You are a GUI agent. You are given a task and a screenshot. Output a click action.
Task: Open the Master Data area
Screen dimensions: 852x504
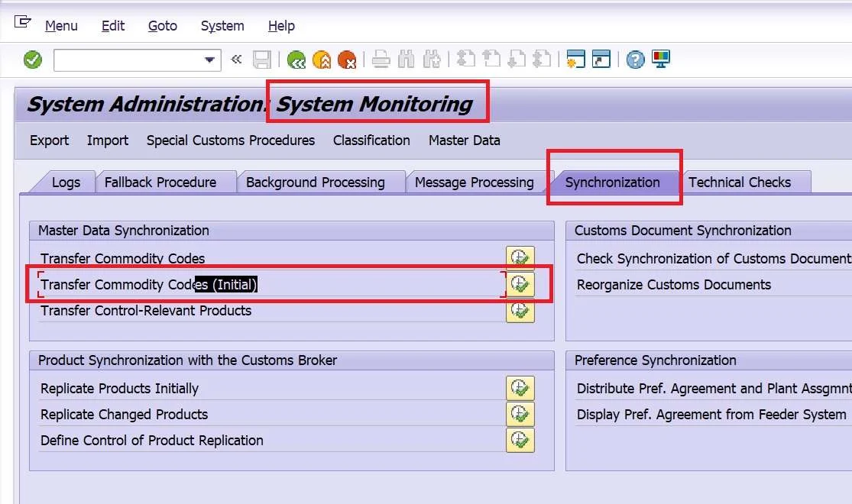click(465, 140)
